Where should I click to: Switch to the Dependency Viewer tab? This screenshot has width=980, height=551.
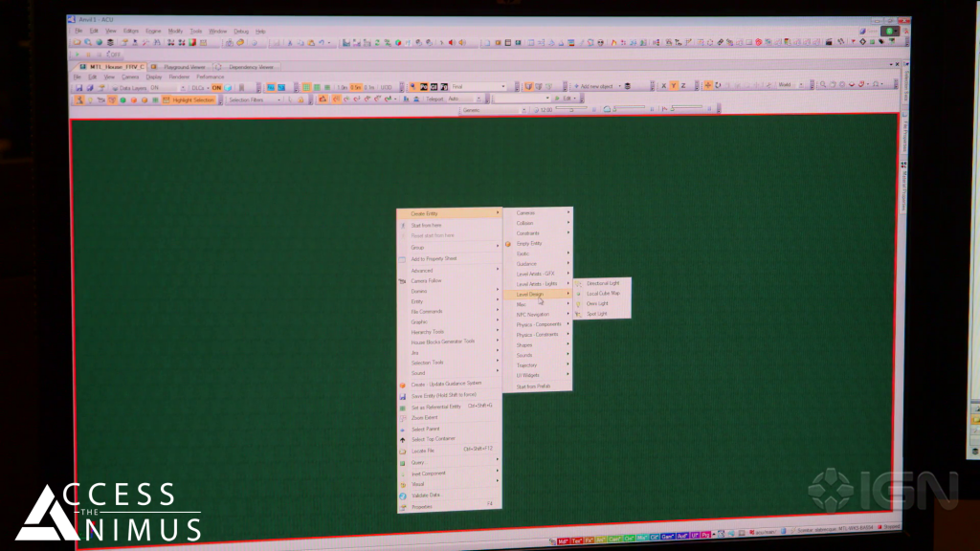[250, 67]
